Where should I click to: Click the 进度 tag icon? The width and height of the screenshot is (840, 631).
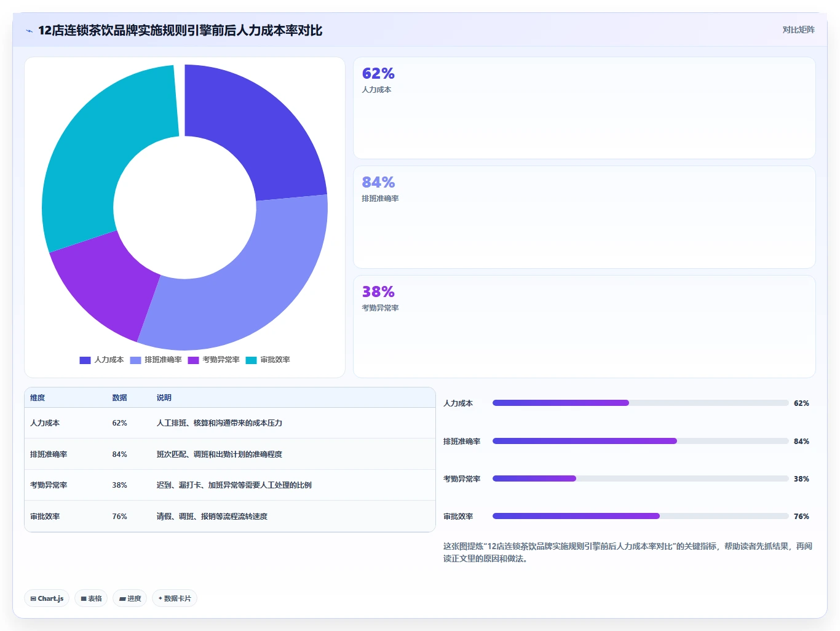pyautogui.click(x=122, y=598)
